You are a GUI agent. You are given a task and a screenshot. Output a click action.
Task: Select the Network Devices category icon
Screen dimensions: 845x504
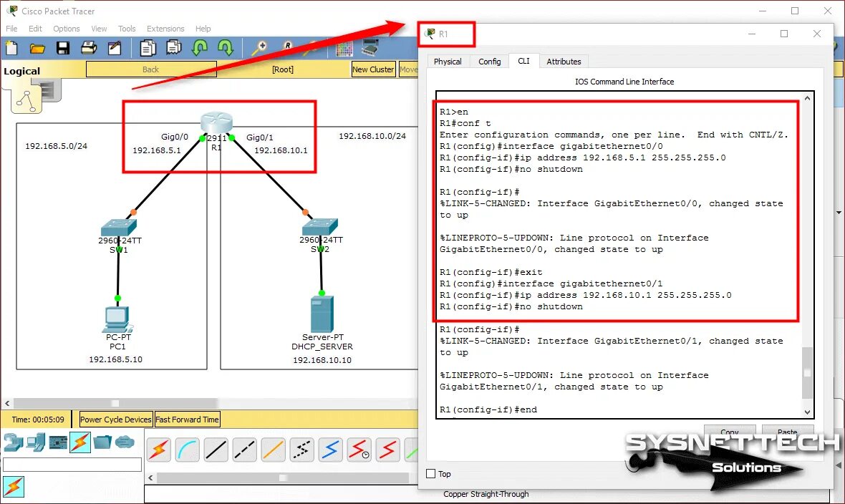tap(13, 442)
